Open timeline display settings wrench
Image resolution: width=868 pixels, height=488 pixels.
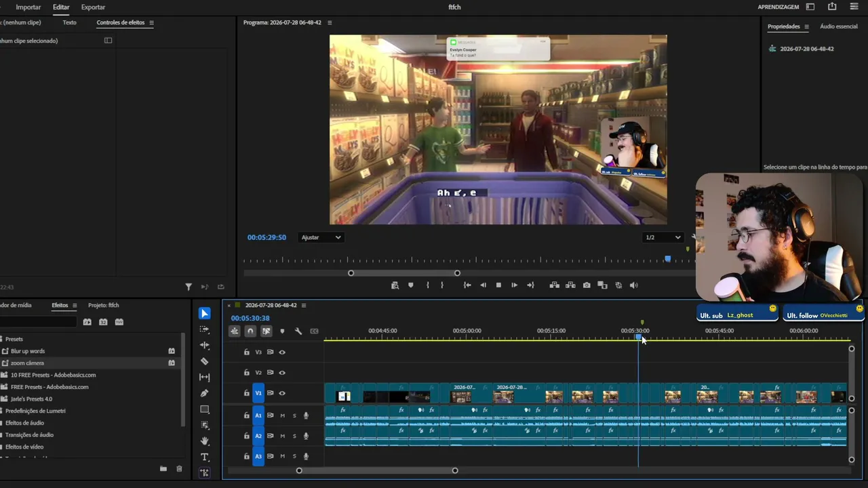[298, 331]
